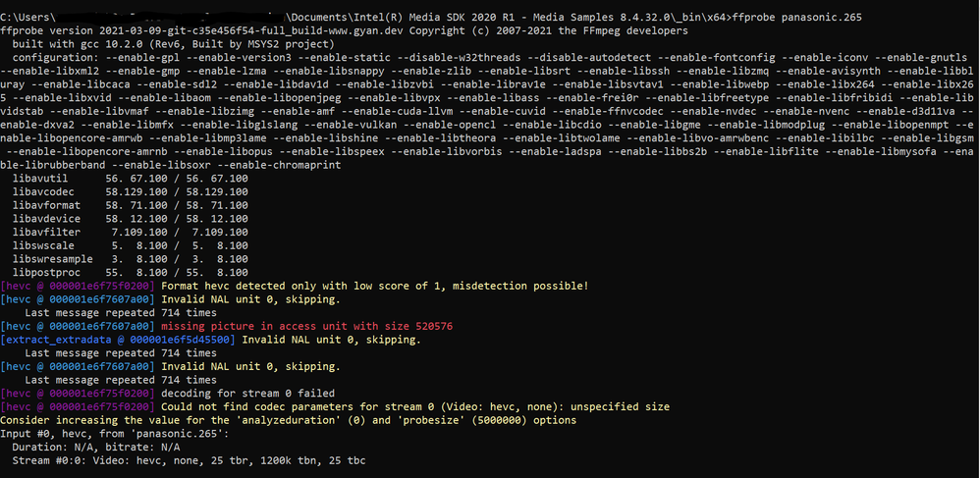
Task: Click the 'Consider increasing the value' hint line
Action: 288,420
